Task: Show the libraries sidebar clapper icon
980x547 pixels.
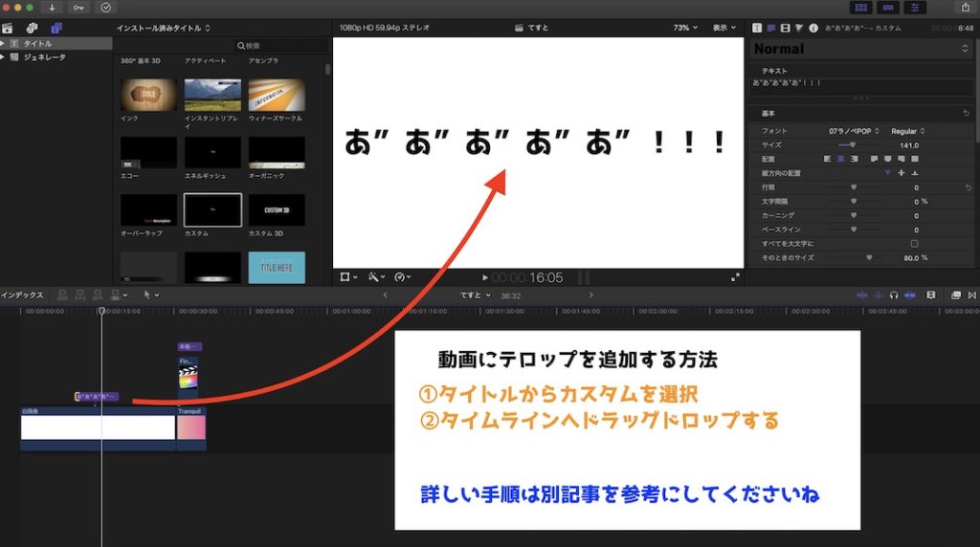Action: tap(8, 28)
